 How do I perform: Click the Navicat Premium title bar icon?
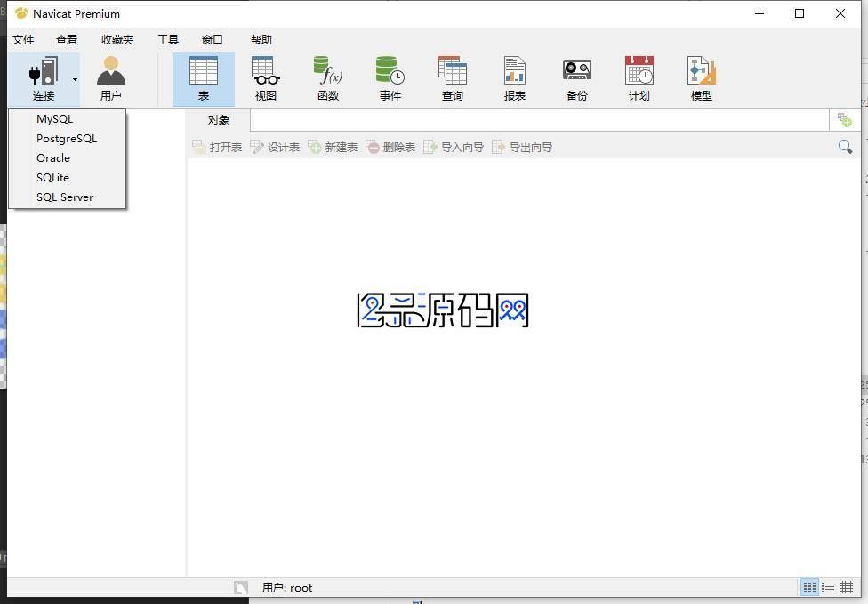[x=21, y=13]
